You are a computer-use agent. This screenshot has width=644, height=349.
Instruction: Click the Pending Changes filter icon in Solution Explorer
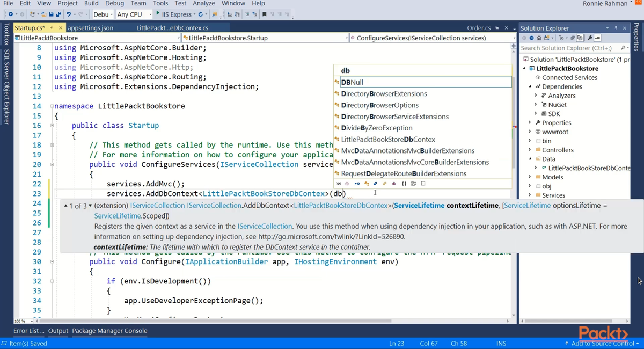pos(561,38)
